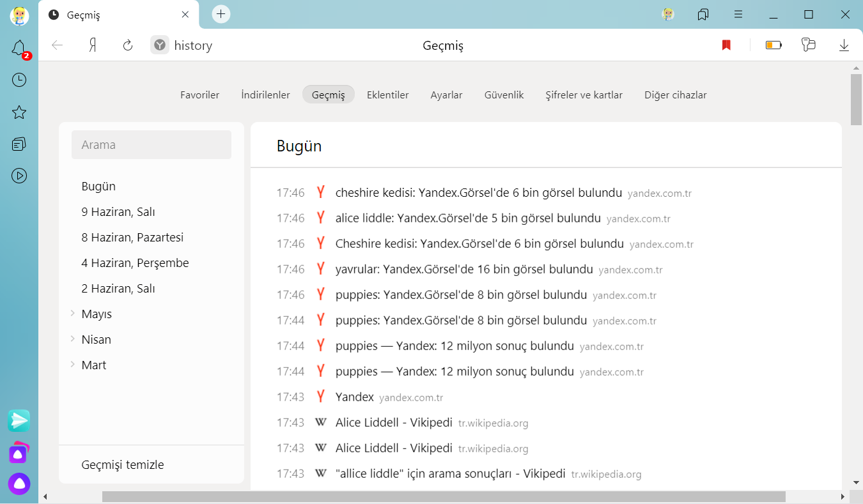Click the horizontal scrollbar thumb
The height and width of the screenshot is (504, 863).
pos(444,496)
